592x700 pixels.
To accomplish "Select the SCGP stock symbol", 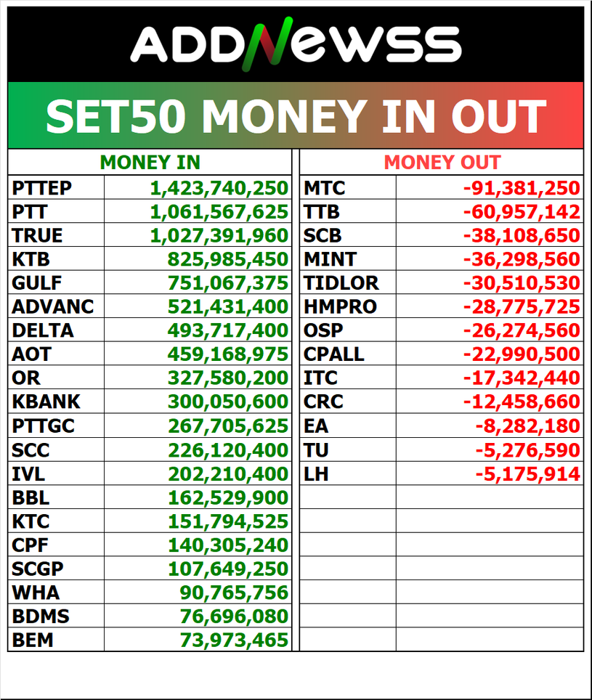I will (38, 569).
